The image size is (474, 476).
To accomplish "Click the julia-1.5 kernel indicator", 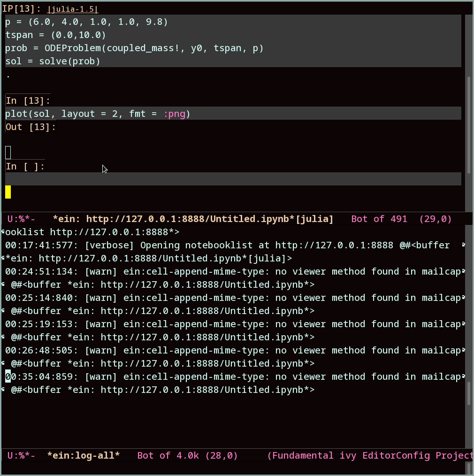I will point(72,8).
